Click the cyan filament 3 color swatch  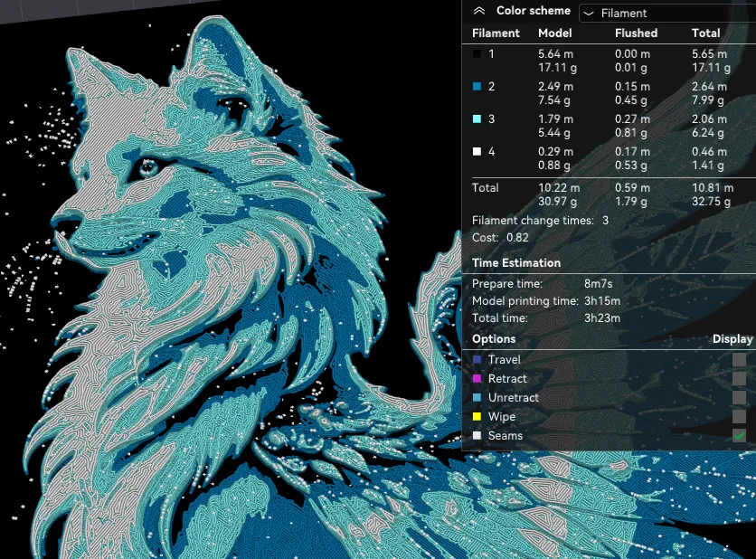477,119
